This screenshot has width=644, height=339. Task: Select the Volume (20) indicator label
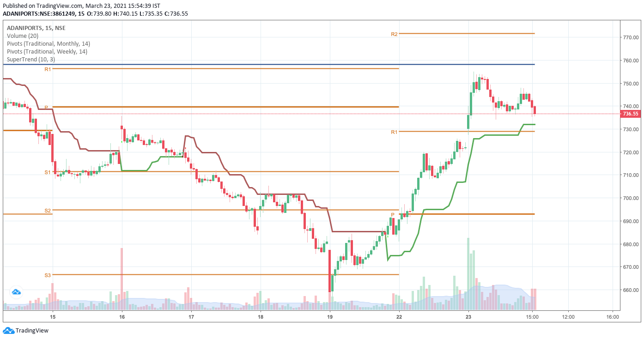[23, 36]
